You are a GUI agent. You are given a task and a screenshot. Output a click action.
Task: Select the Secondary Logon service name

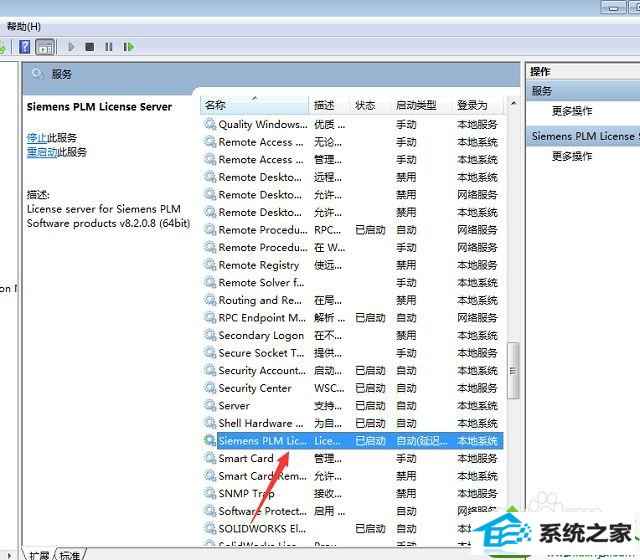[x=261, y=336]
